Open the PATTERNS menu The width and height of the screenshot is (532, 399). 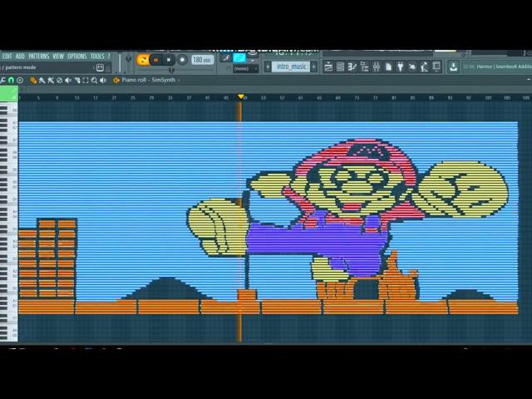[39, 56]
